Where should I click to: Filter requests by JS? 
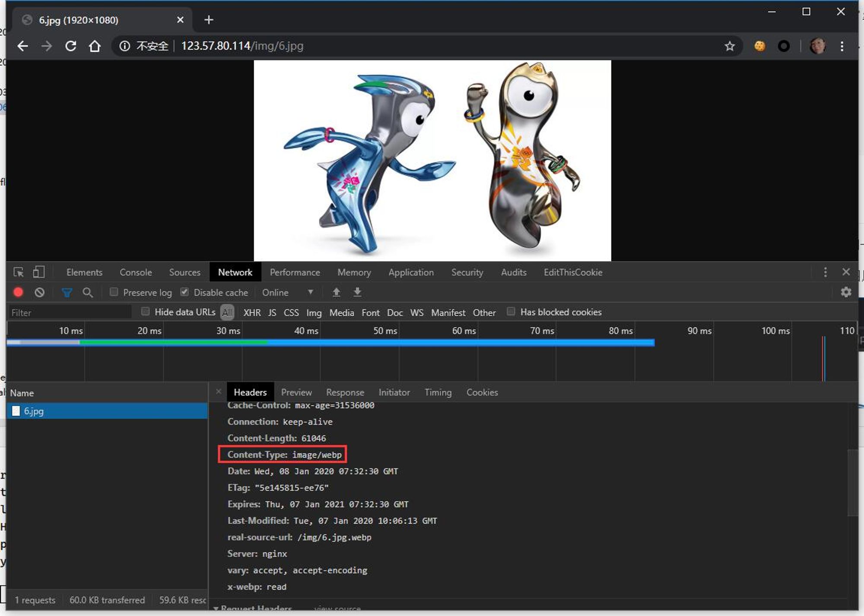tap(272, 313)
